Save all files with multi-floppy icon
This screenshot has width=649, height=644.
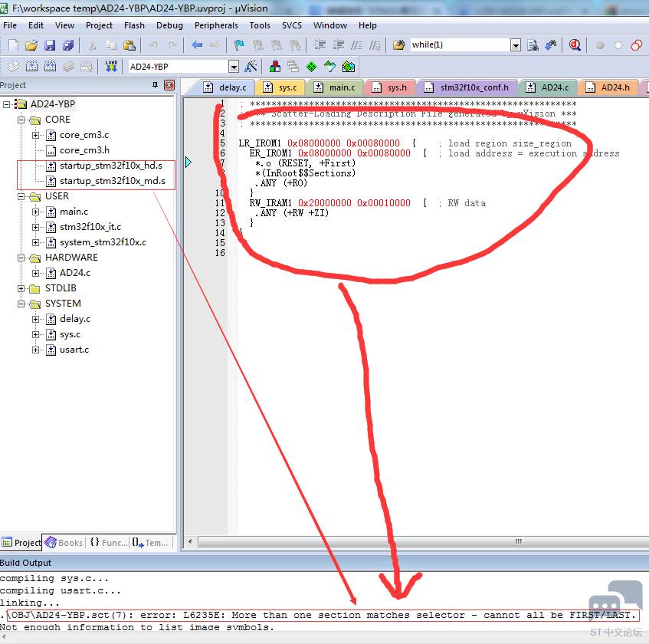click(x=68, y=45)
